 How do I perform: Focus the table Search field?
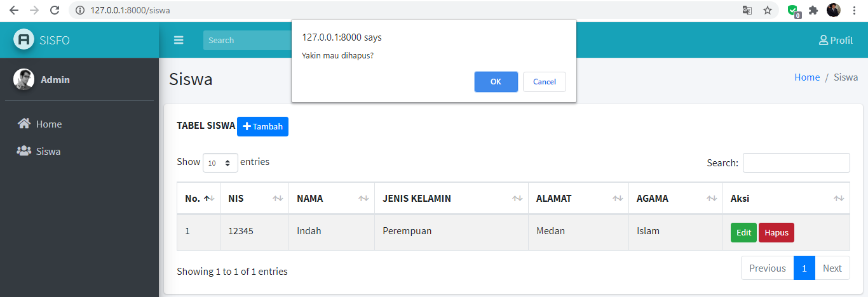tap(796, 162)
